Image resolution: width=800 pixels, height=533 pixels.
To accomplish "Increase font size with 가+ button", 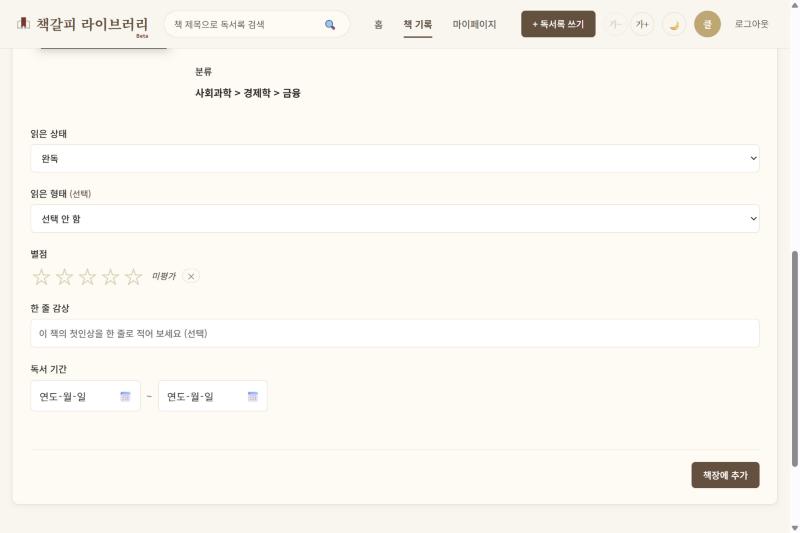I will click(x=642, y=24).
